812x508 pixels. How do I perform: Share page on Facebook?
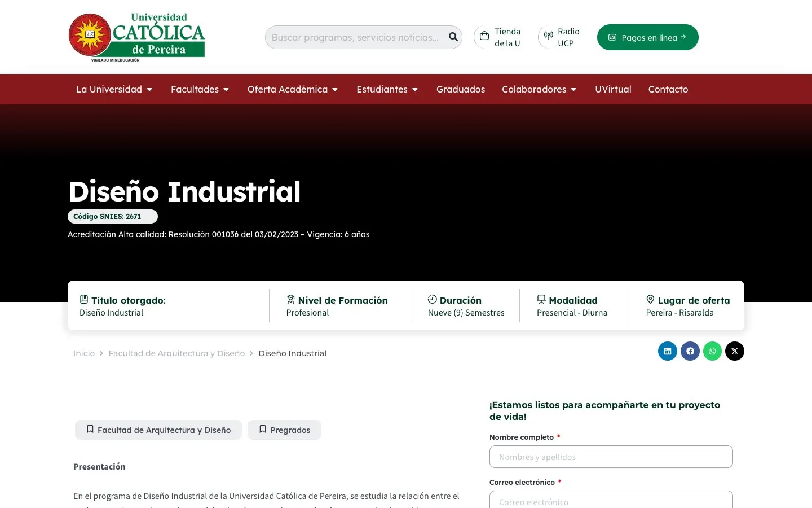click(690, 351)
